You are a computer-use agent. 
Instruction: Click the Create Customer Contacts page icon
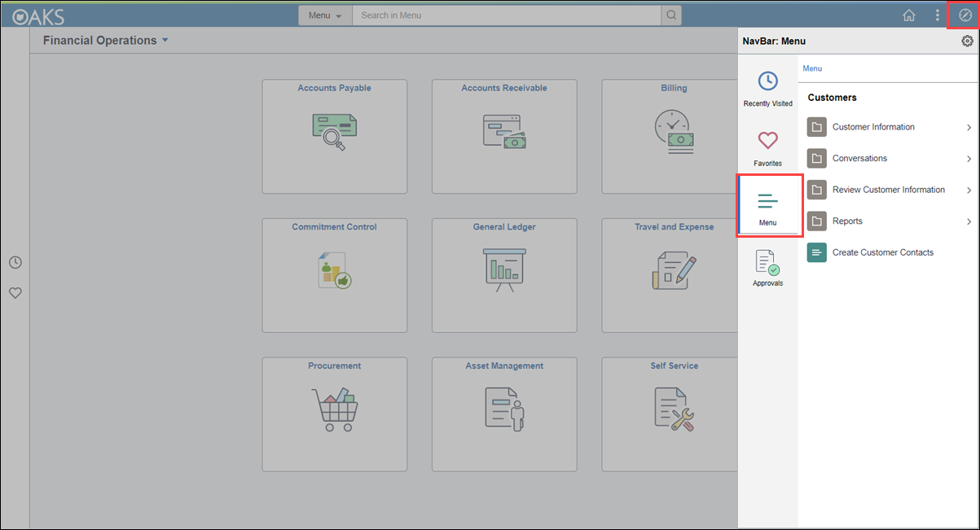(x=817, y=252)
